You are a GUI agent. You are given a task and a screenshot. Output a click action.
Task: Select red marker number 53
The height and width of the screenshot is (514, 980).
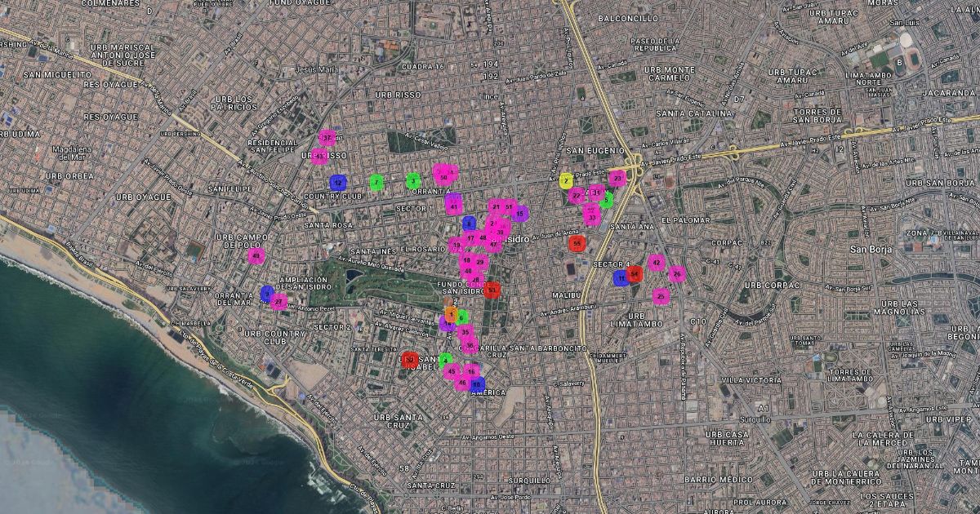tap(492, 290)
